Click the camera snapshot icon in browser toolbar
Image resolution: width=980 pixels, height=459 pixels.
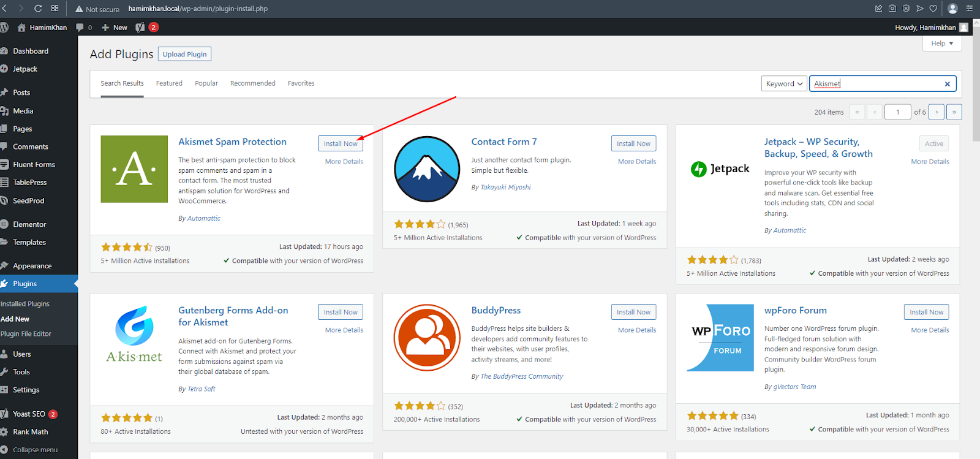(x=892, y=9)
